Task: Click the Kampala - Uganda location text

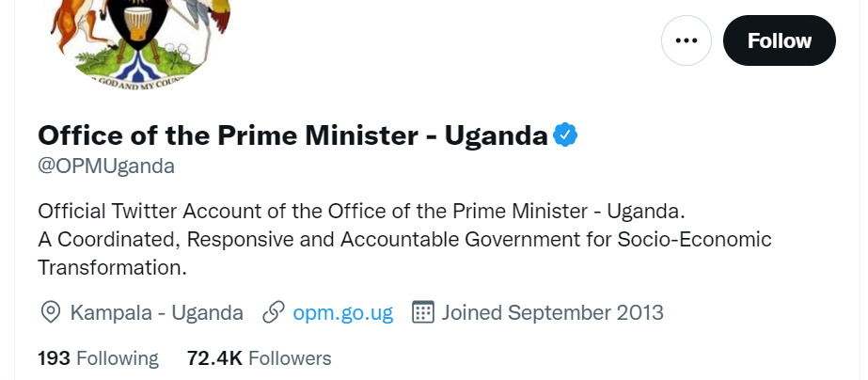Action: click(x=156, y=312)
